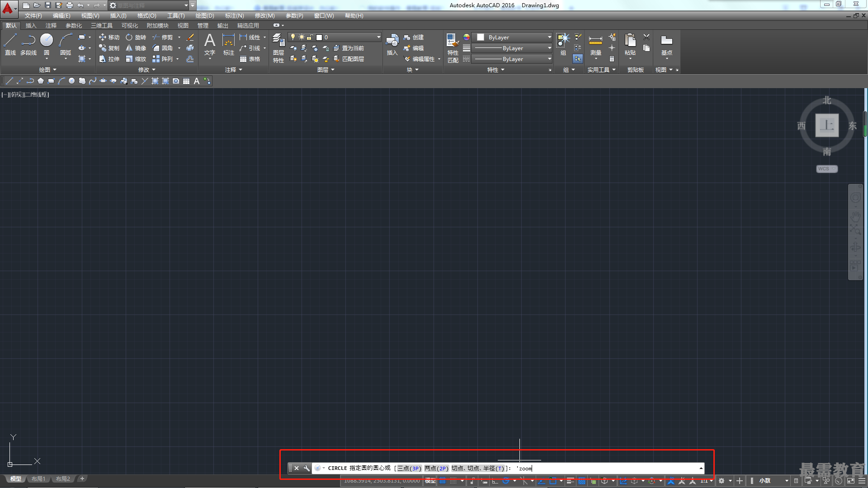Open the 视图(V) menu

(90, 15)
